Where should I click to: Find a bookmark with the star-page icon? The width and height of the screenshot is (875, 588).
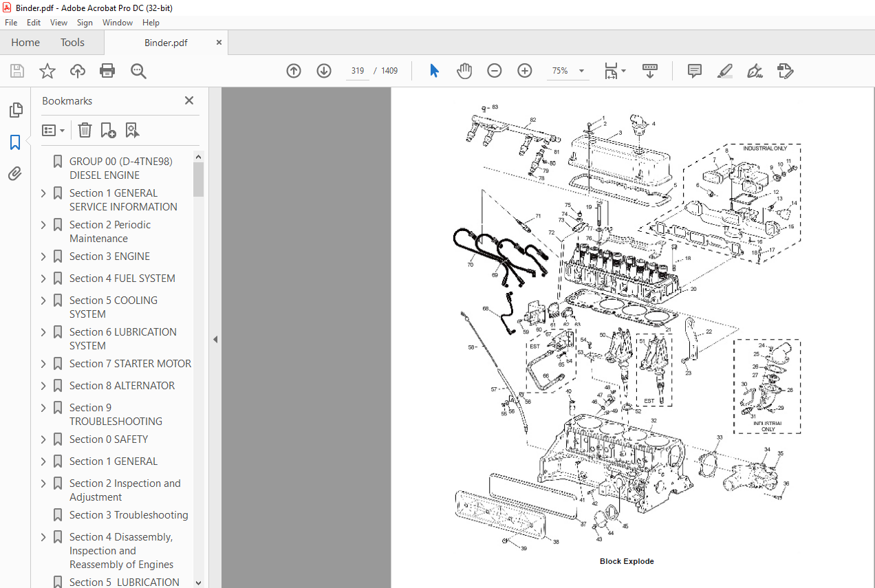(x=132, y=130)
